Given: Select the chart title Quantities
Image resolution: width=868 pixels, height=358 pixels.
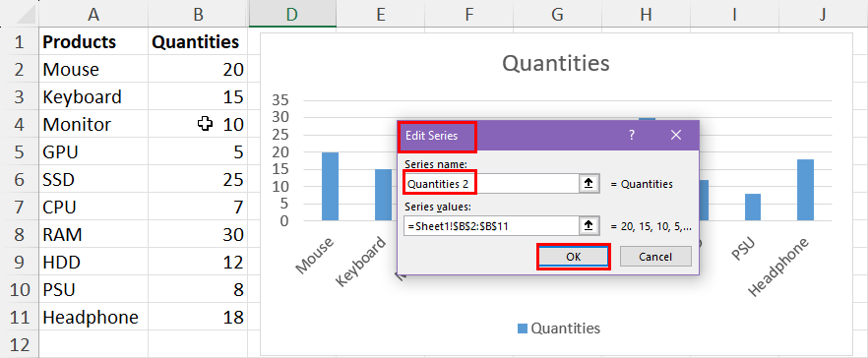Looking at the screenshot, I should 556,64.
